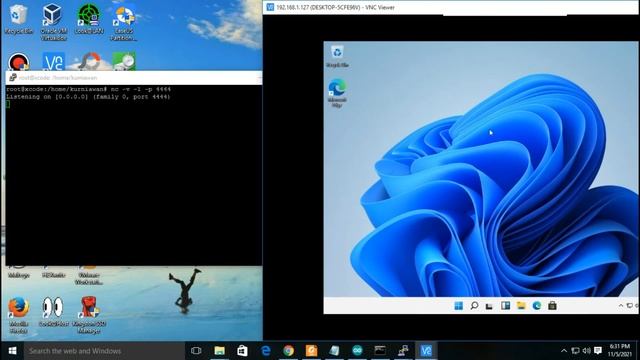Screen dimensions: 640x360
Task: Click Search in the remote Windows 11 taskbar
Action: 474,306
